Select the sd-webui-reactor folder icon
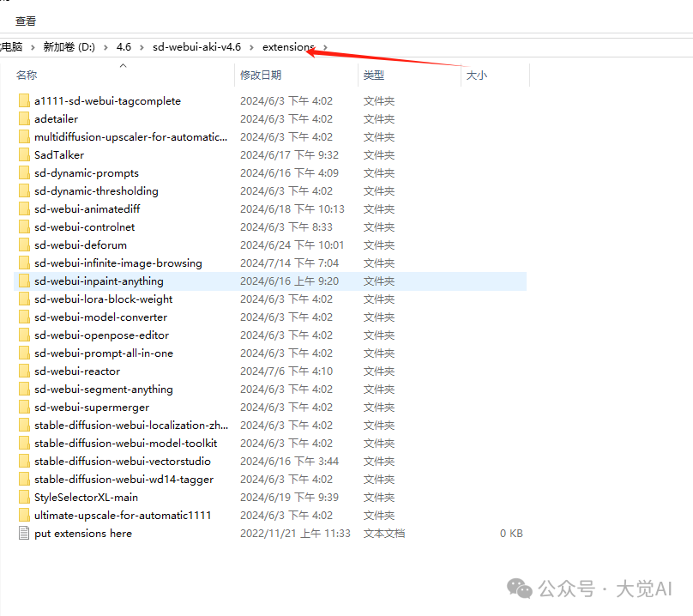This screenshot has width=693, height=616. 24,371
